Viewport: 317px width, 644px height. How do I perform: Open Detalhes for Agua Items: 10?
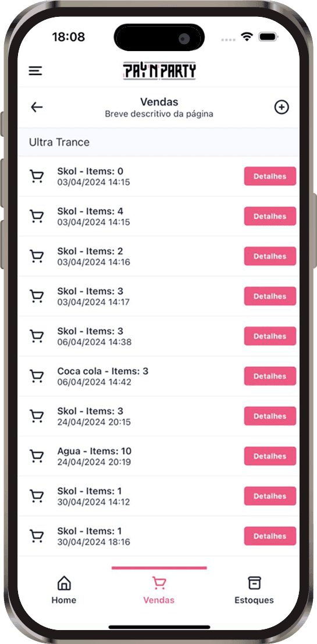[x=270, y=456]
